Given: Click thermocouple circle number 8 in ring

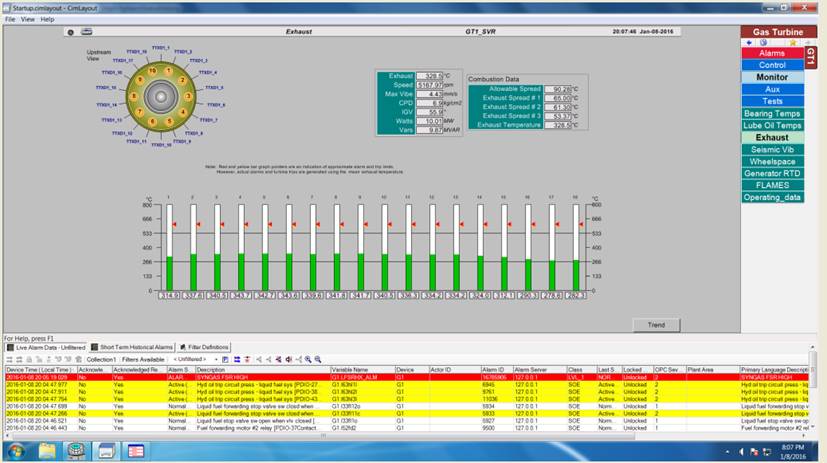Looking at the screenshot, I should click(134, 97).
